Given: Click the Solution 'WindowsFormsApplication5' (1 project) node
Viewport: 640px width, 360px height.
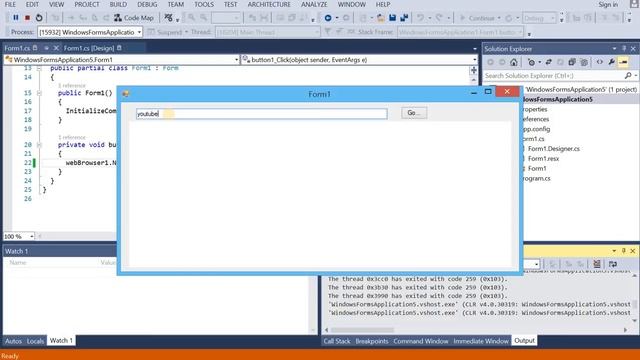Looking at the screenshot, I should point(580,89).
